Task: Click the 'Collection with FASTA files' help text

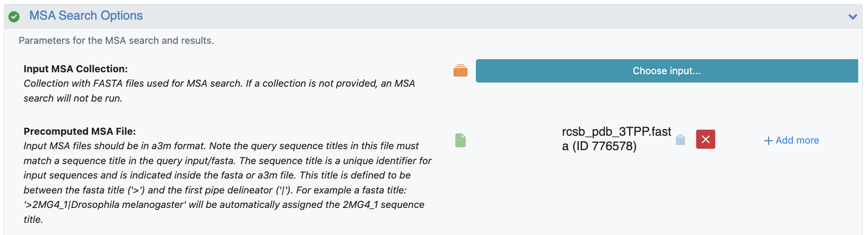Action: tap(219, 83)
